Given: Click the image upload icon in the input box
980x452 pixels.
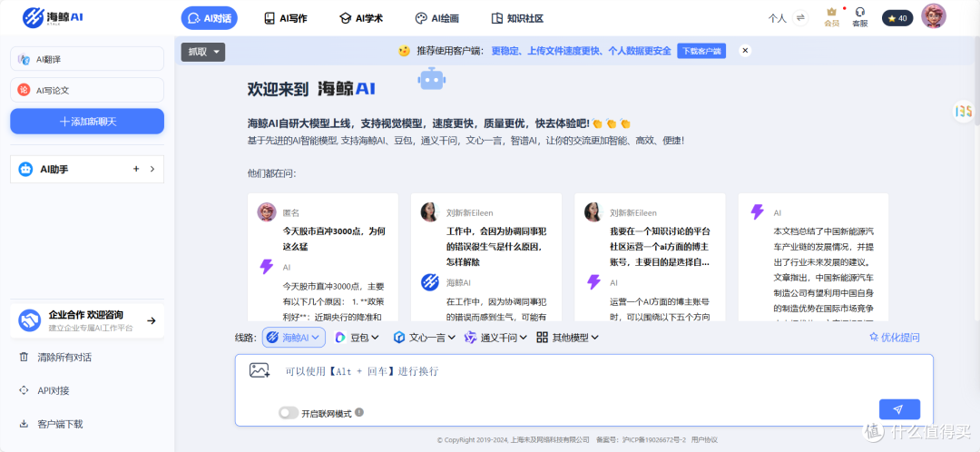Looking at the screenshot, I should (260, 370).
